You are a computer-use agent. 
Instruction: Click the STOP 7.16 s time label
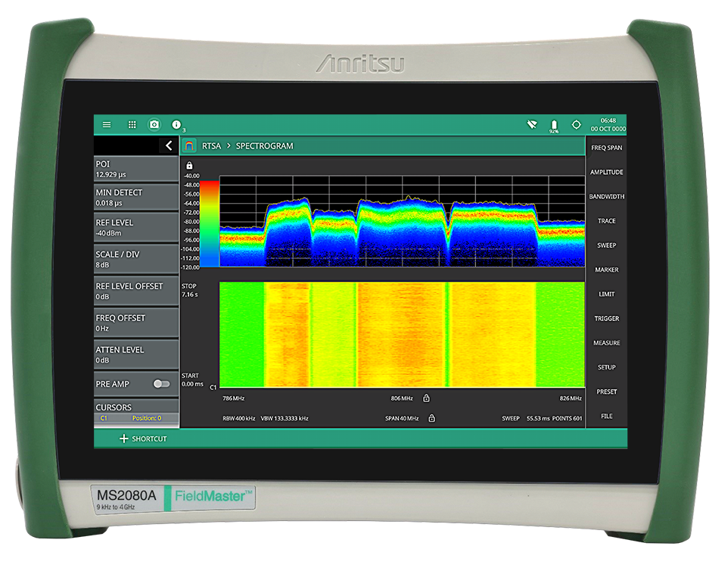point(189,290)
